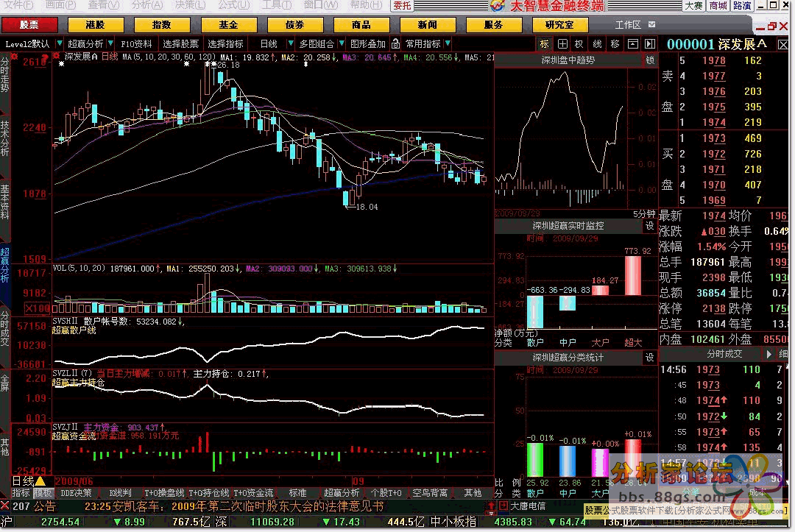
Task: Open the 工具(T) menu
Action: point(276,4)
